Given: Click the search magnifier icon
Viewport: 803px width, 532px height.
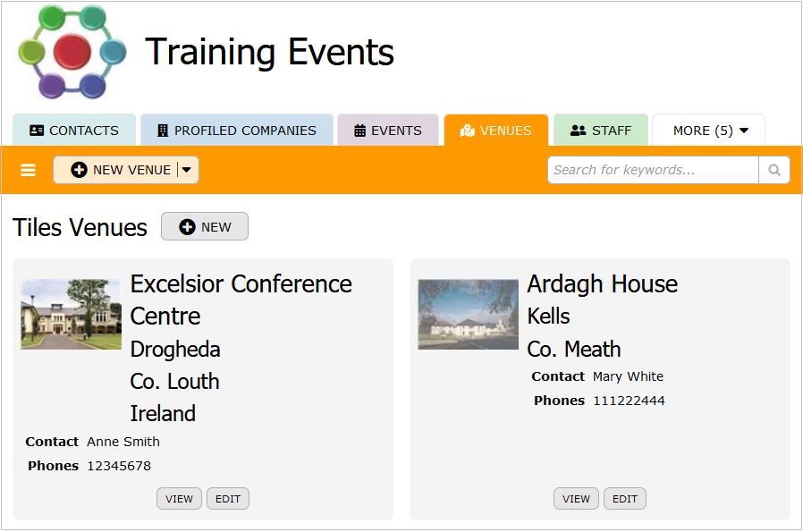Looking at the screenshot, I should (x=773, y=170).
